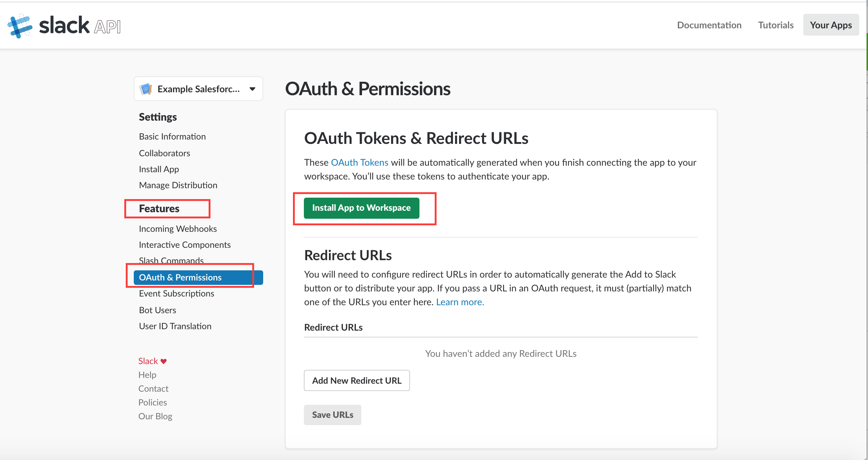Click the Example Salesforce app icon
This screenshot has height=460, width=868.
[146, 89]
